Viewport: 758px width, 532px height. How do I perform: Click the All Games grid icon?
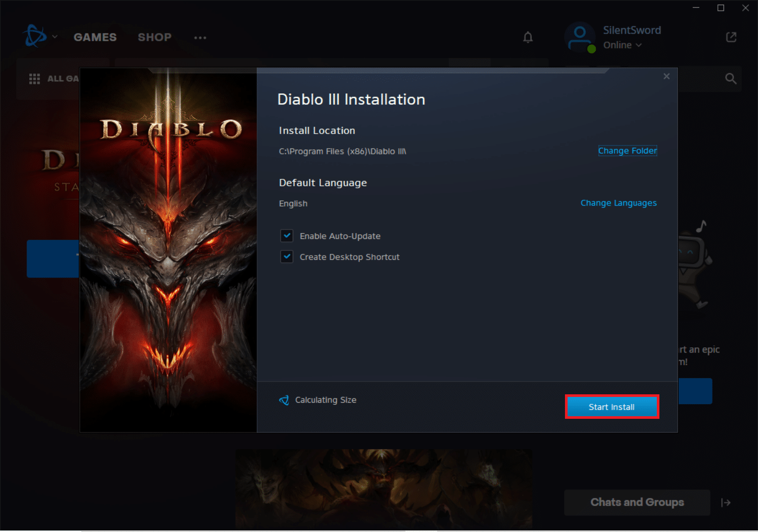[x=34, y=79]
